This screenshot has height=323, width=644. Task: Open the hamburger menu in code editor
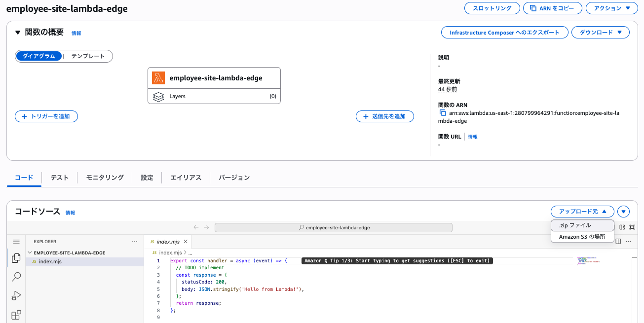point(16,242)
